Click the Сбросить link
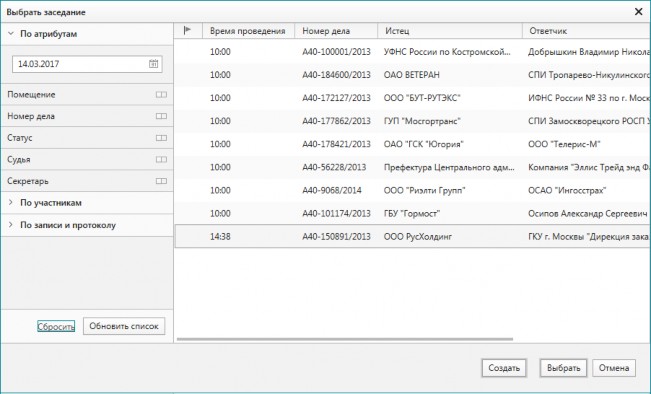 [56, 326]
